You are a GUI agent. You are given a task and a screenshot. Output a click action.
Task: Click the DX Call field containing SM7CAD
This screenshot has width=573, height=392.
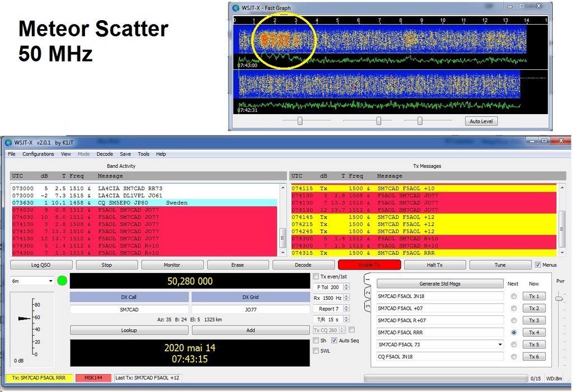click(129, 309)
